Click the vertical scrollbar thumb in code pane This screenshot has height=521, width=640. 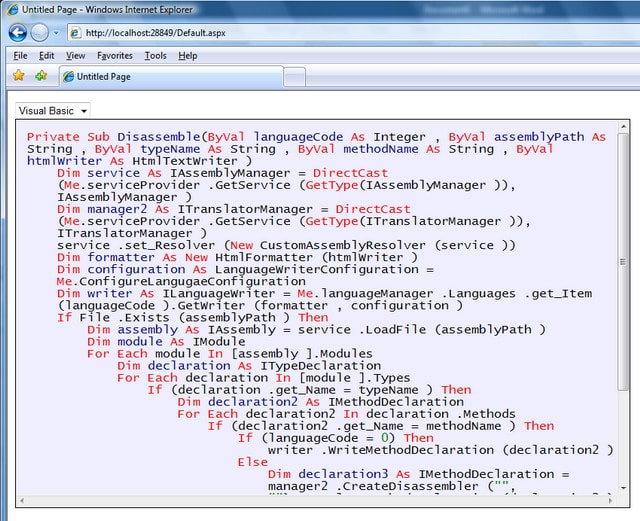623,261
